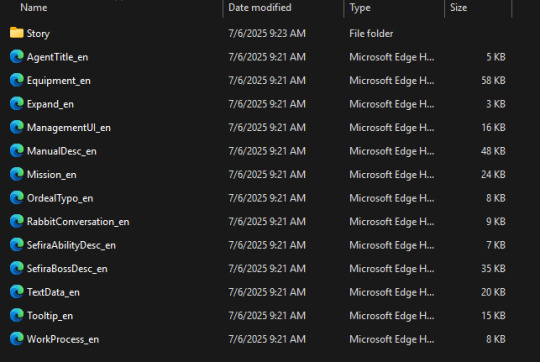Click the date modified of TextData_en
Screen dimensions: 540x362
267,292
